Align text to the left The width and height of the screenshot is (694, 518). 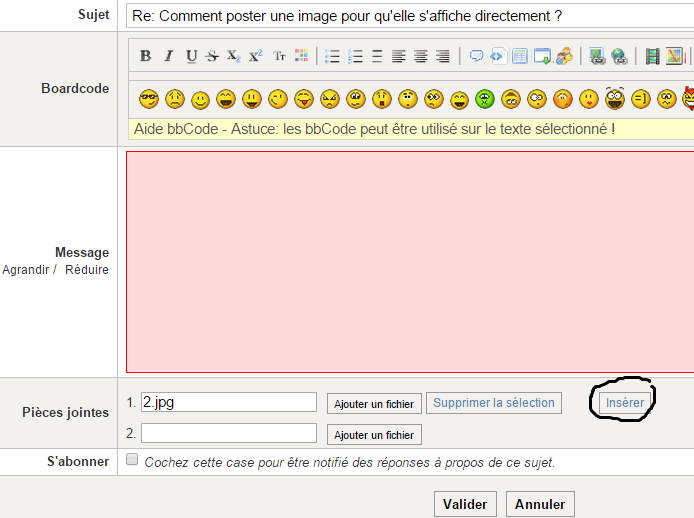(398, 56)
